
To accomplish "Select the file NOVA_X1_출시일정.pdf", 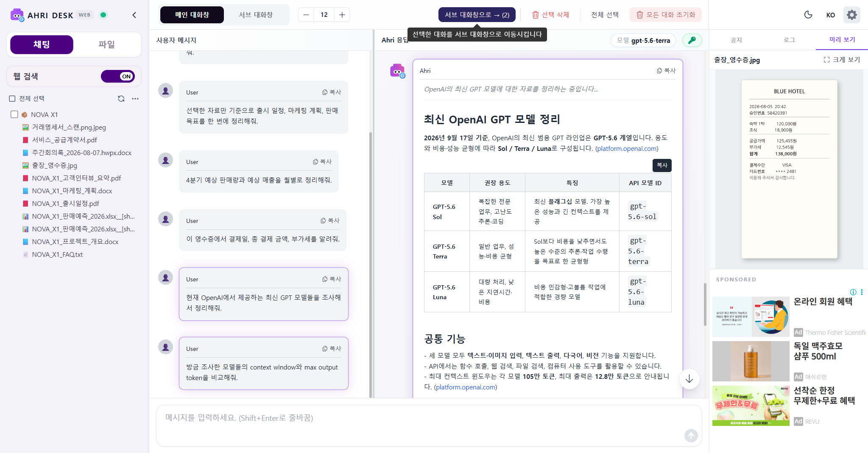I will pos(65,203).
